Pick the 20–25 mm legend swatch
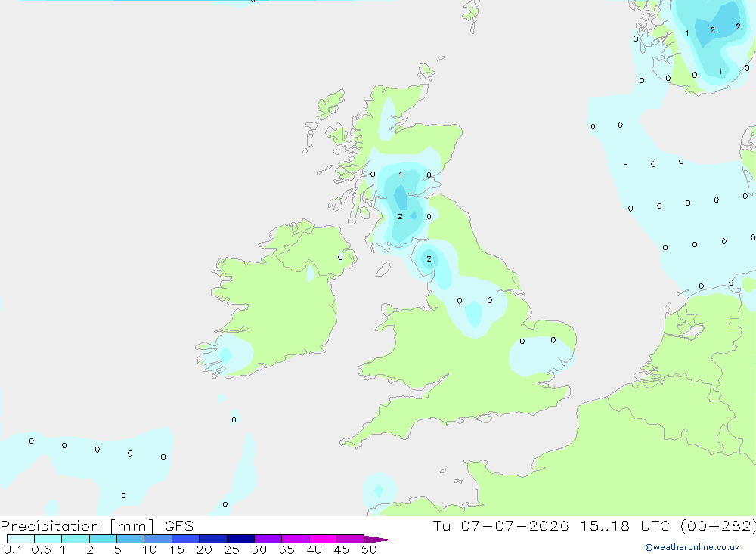The width and height of the screenshot is (756, 554). (212, 539)
